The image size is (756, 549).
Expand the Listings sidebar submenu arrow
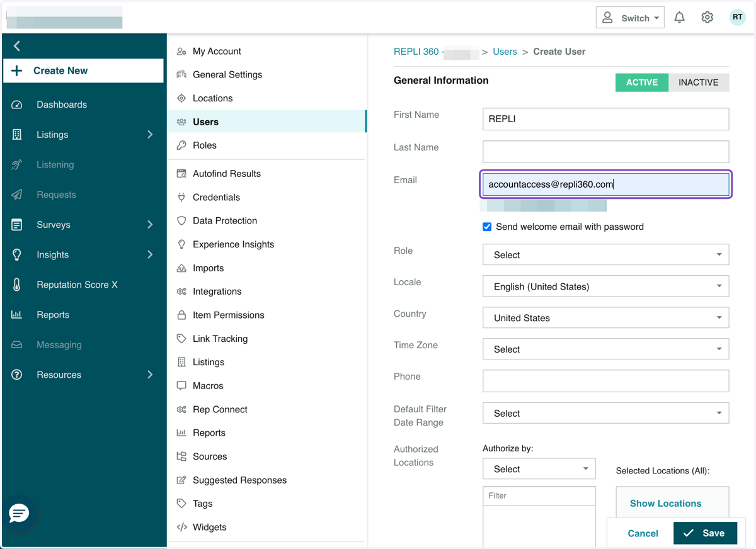(150, 135)
